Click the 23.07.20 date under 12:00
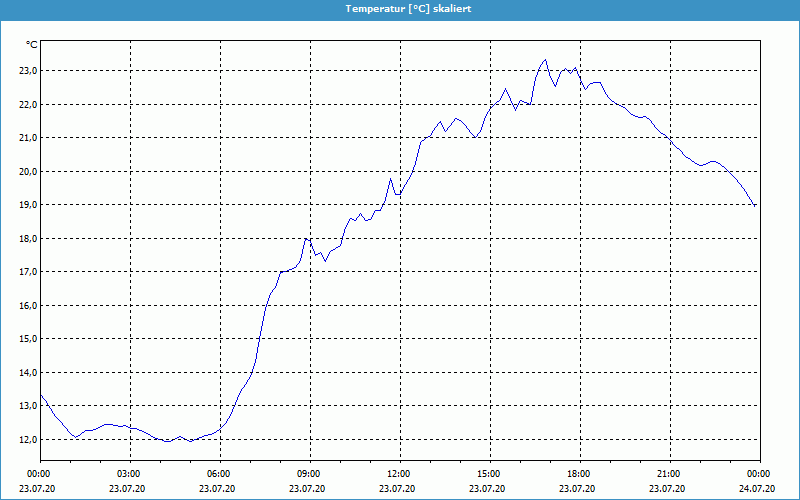The height and width of the screenshot is (500, 800). (x=399, y=489)
